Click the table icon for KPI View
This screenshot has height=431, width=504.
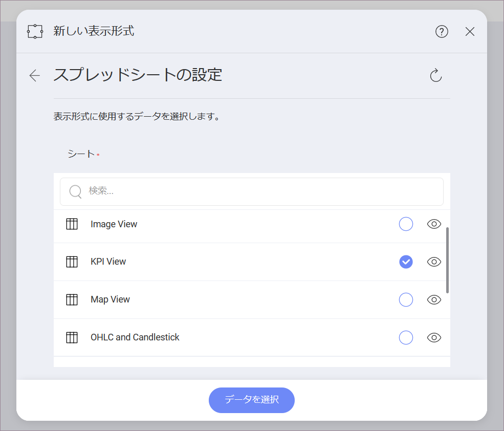click(72, 262)
